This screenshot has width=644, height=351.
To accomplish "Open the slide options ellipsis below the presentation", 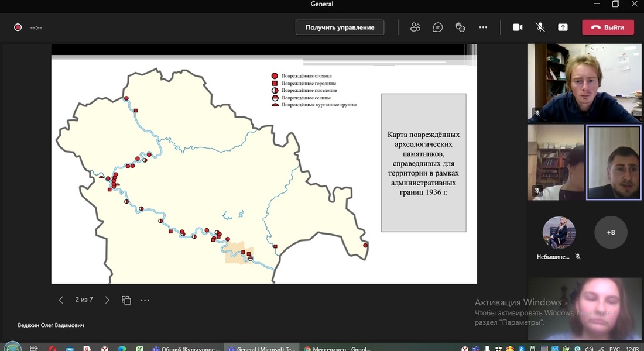I will click(x=145, y=300).
